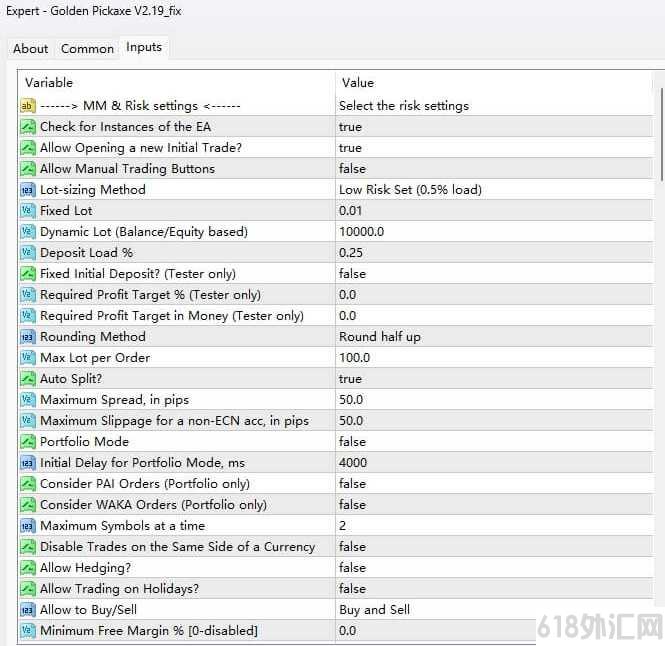Screen dimensions: 665x646
Task: Click the bool icon beside Auto Split?
Action: [x=28, y=379]
